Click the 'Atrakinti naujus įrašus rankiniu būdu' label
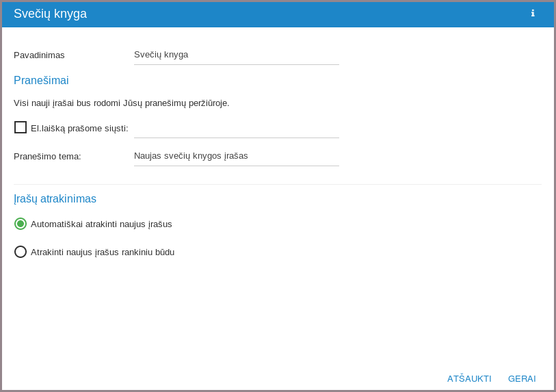556x392 pixels. coord(103,252)
